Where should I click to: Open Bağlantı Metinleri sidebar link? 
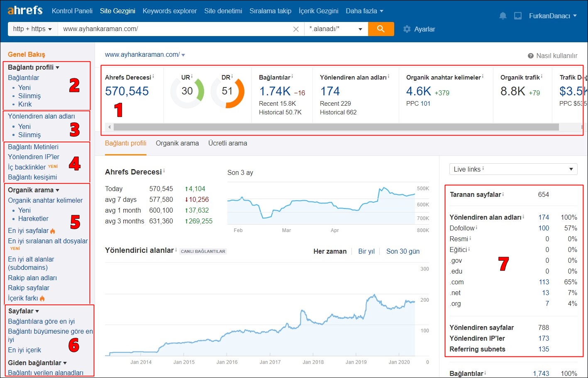point(33,147)
